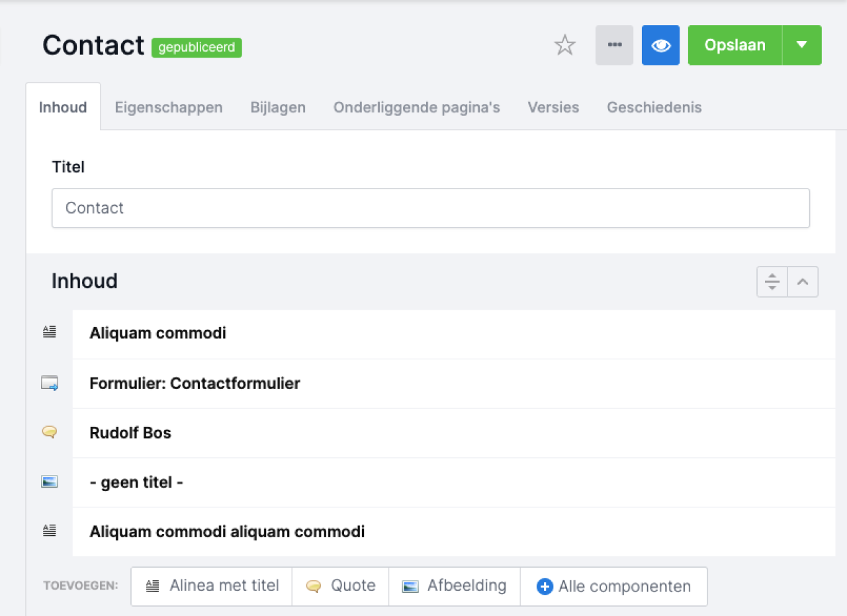Click the Opslaan button
847x616 pixels.
735,45
